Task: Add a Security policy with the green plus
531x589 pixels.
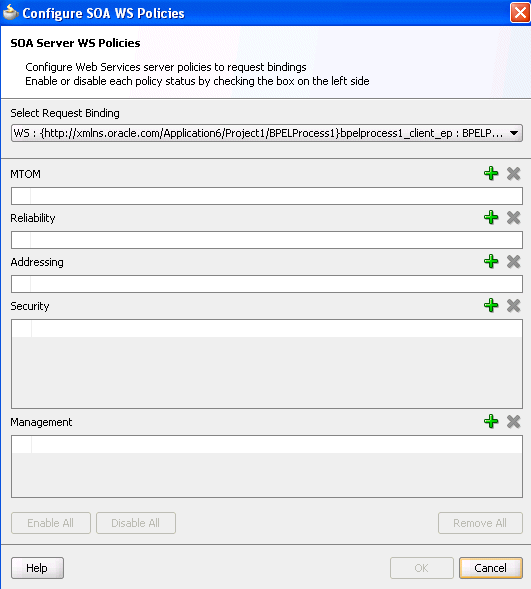Action: 491,305
